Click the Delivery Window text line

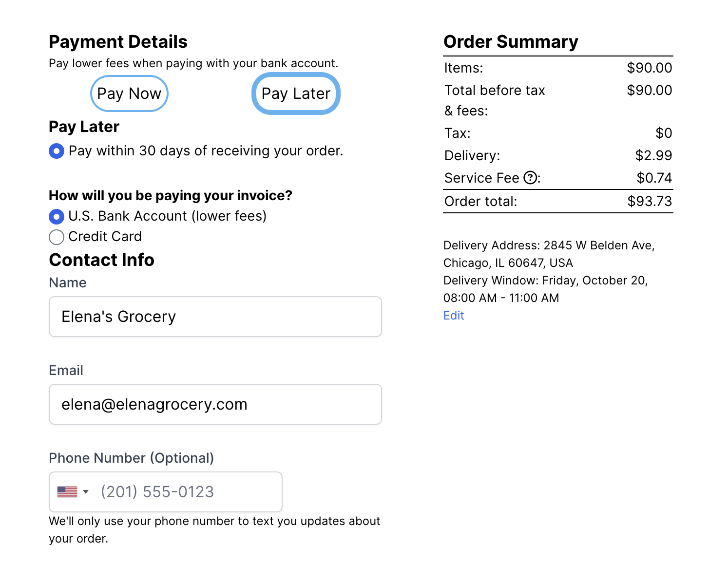[x=545, y=281]
